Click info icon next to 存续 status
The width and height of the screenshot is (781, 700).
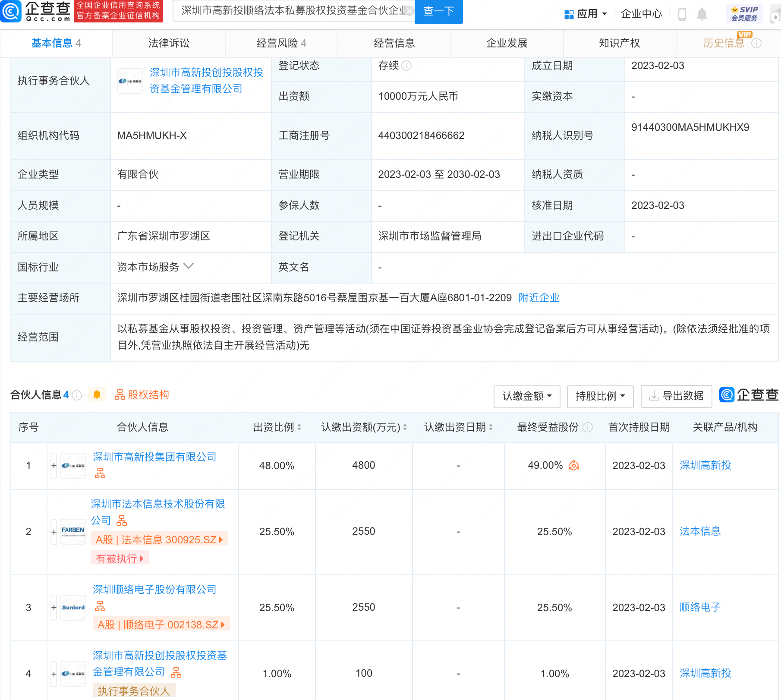pyautogui.click(x=406, y=66)
